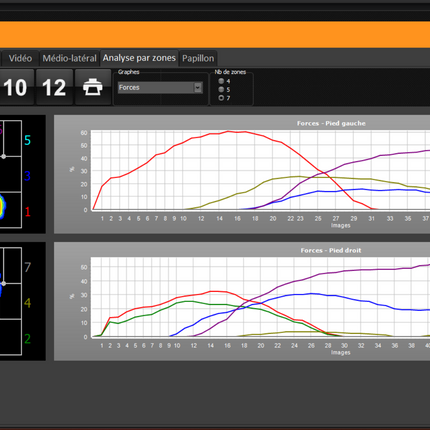The height and width of the screenshot is (430, 430).
Task: Select zone 2 label on right foot
Action: point(28,339)
